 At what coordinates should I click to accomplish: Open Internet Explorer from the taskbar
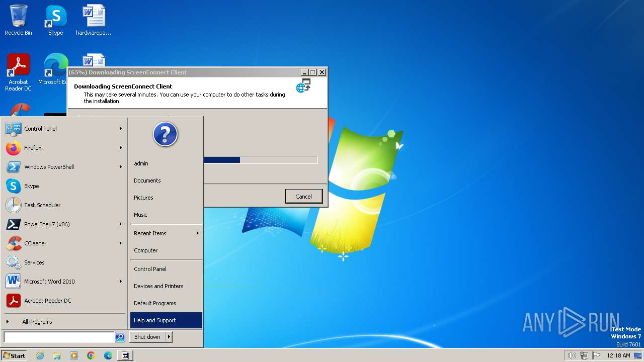pos(40,355)
